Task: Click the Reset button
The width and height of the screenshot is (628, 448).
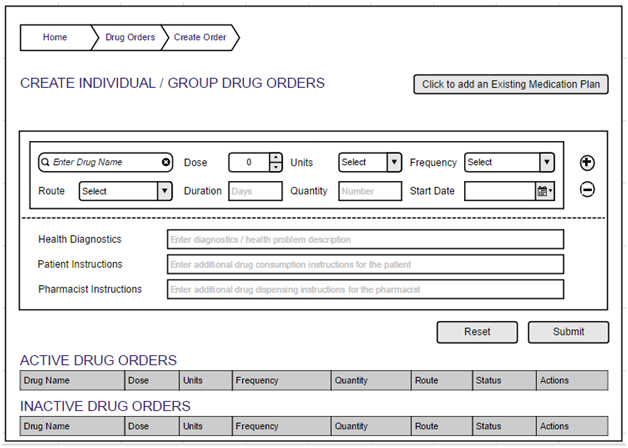Action: click(x=477, y=332)
